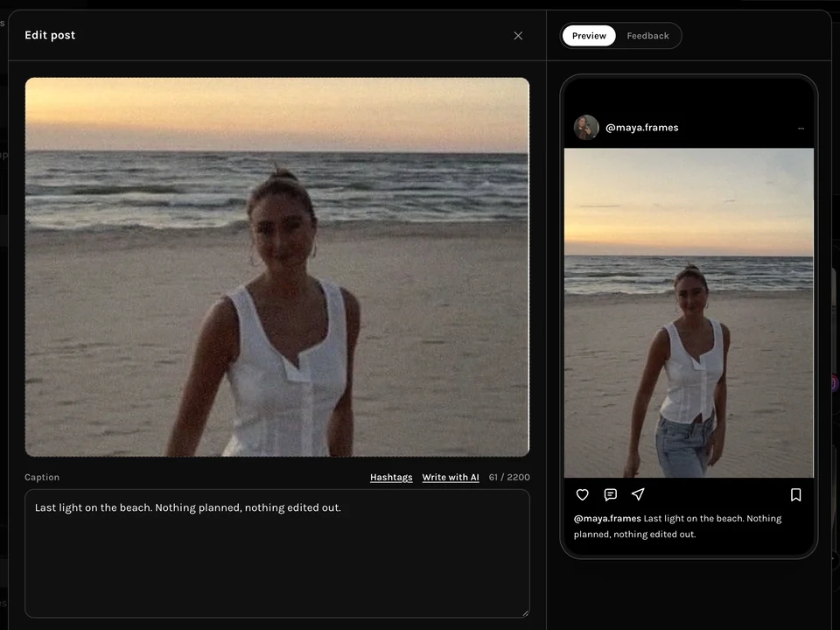Click the @maya.frames profile avatar
840x630 pixels.
tap(586, 128)
